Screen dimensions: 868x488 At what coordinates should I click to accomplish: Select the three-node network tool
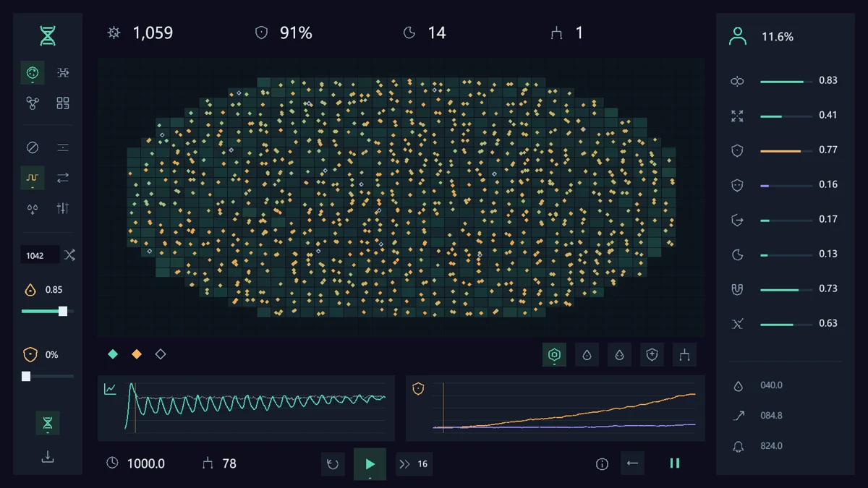point(32,103)
